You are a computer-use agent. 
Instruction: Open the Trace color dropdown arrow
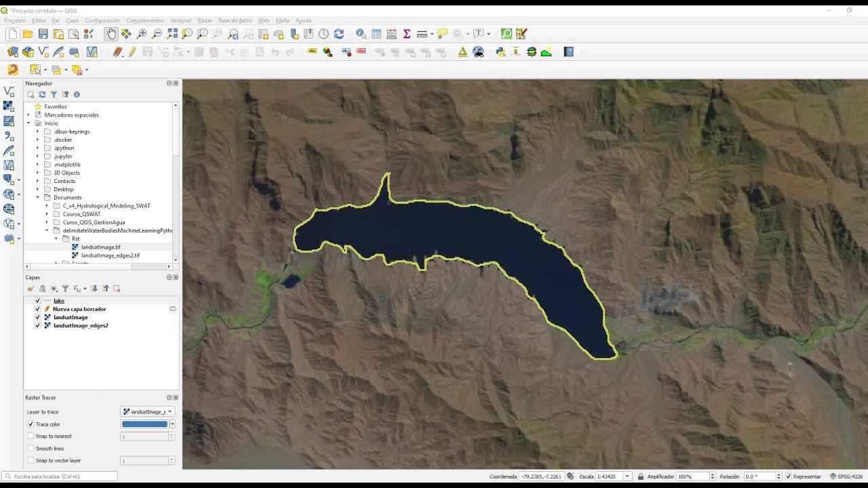tap(172, 424)
